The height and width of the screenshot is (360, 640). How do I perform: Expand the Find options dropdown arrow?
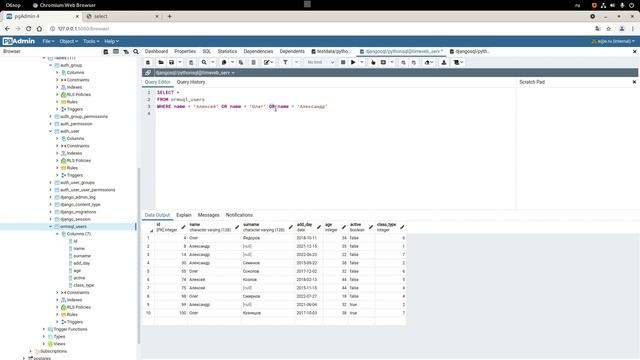(x=213, y=62)
